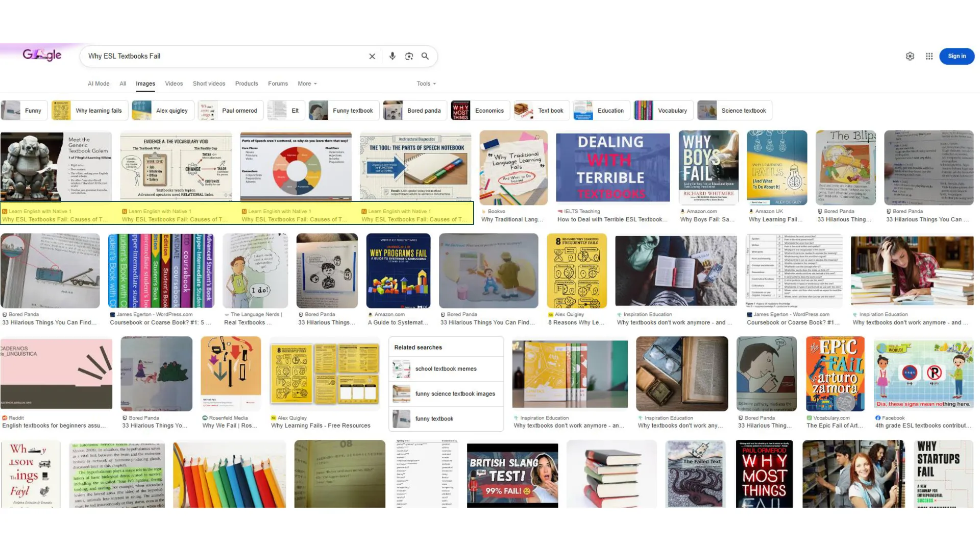
Task: Open the Why Programs Fail book cover
Action: (398, 270)
